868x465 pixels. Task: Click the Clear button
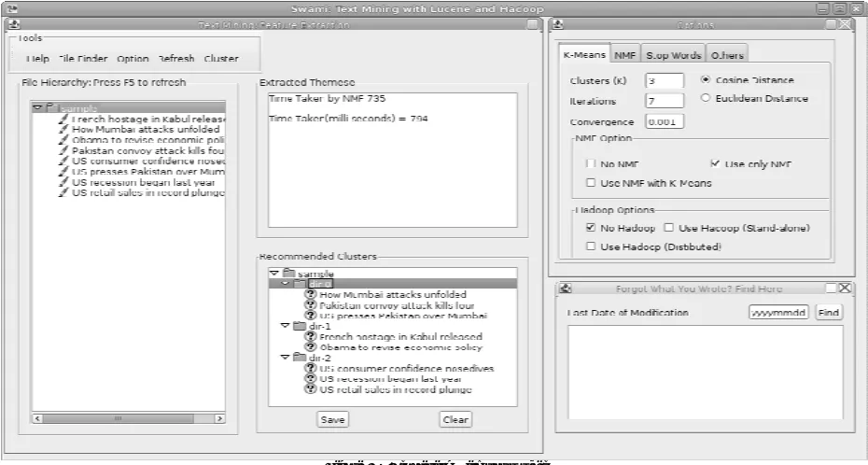(455, 419)
